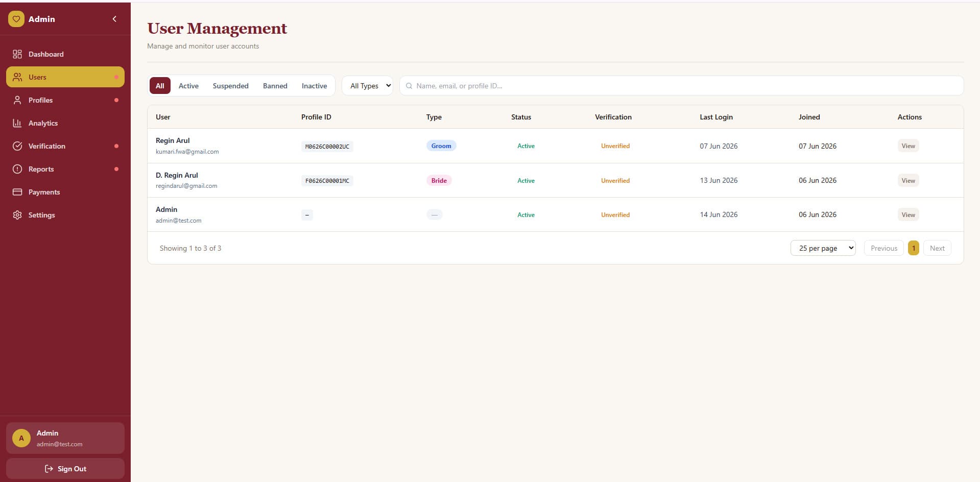Viewport: 980px width, 482px height.
Task: Click the Verification checkmark icon
Action: coord(17,146)
